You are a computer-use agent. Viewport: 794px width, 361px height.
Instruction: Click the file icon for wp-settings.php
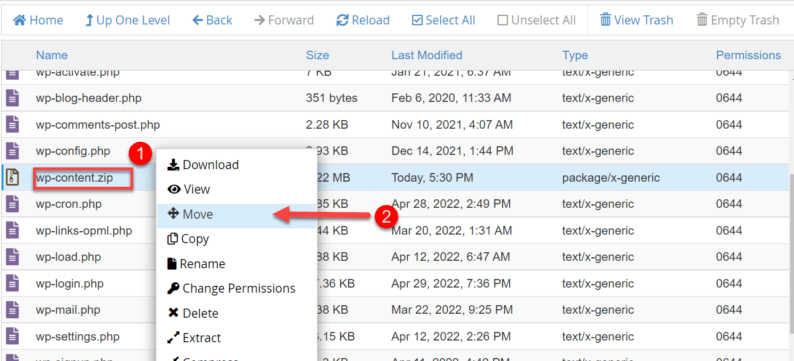(13, 336)
